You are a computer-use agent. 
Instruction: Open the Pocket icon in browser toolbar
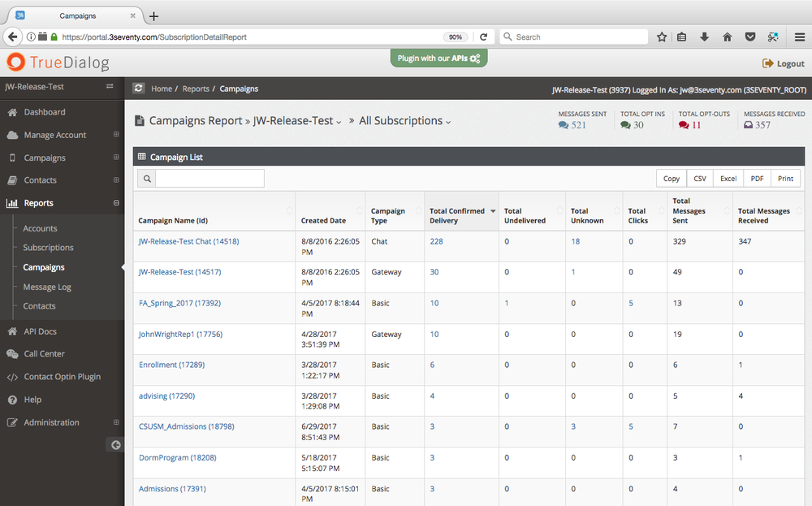[x=749, y=37]
